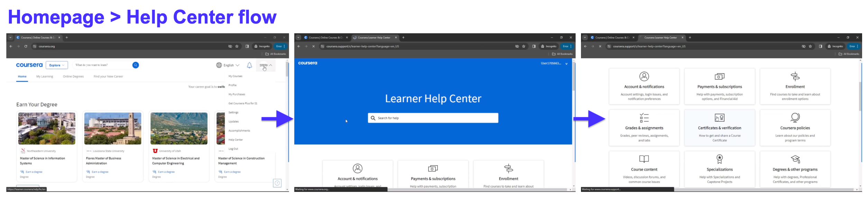Open a new tab in the left browser
This screenshot has height=201, width=868.
pos(67,37)
